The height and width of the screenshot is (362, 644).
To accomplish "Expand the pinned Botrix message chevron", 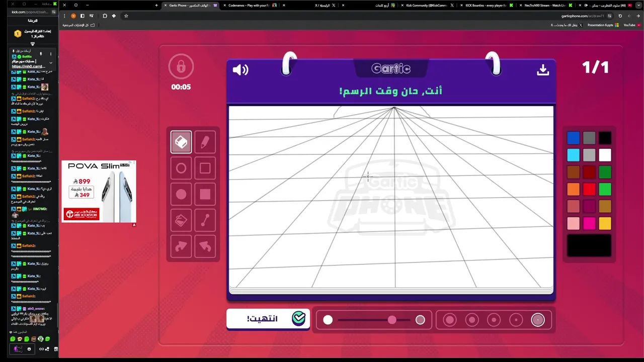I will [x=51, y=62].
